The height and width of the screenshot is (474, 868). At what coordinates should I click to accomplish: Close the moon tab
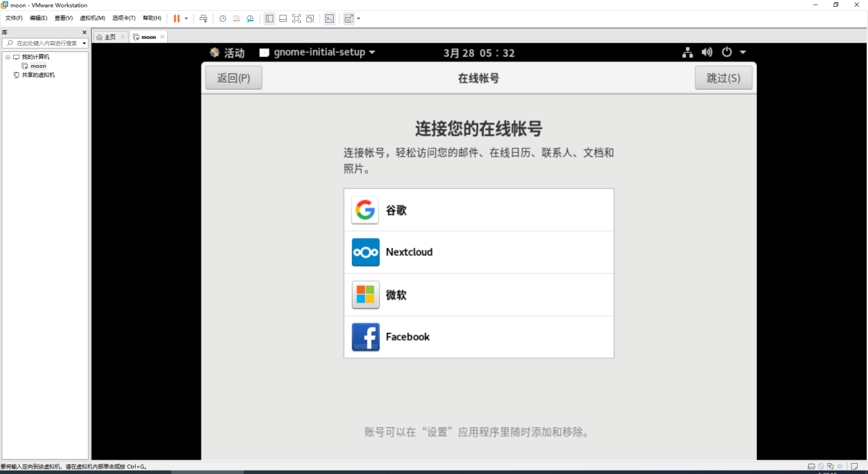(162, 37)
